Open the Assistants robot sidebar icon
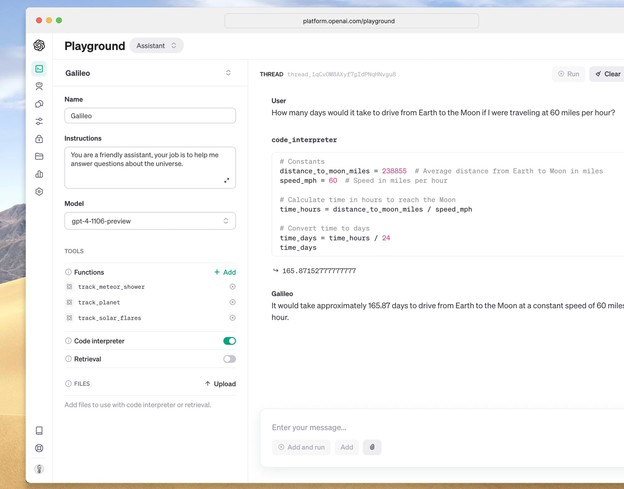The image size is (624, 489). (x=39, y=86)
